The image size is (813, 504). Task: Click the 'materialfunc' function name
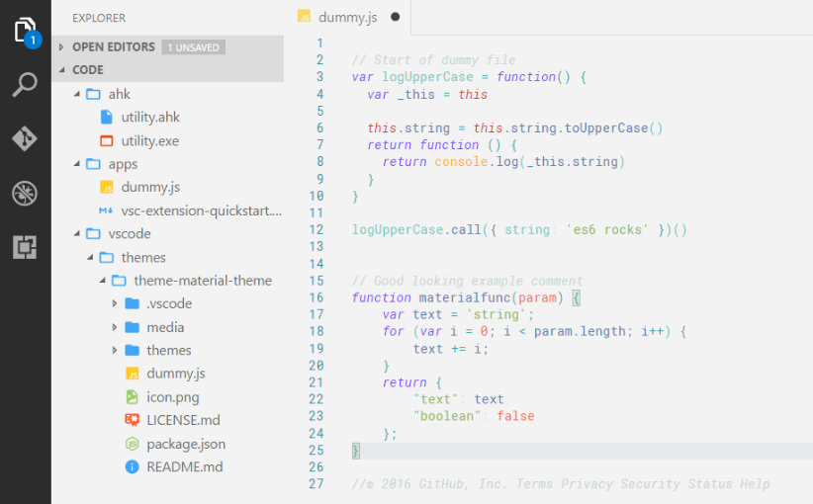tap(465, 297)
